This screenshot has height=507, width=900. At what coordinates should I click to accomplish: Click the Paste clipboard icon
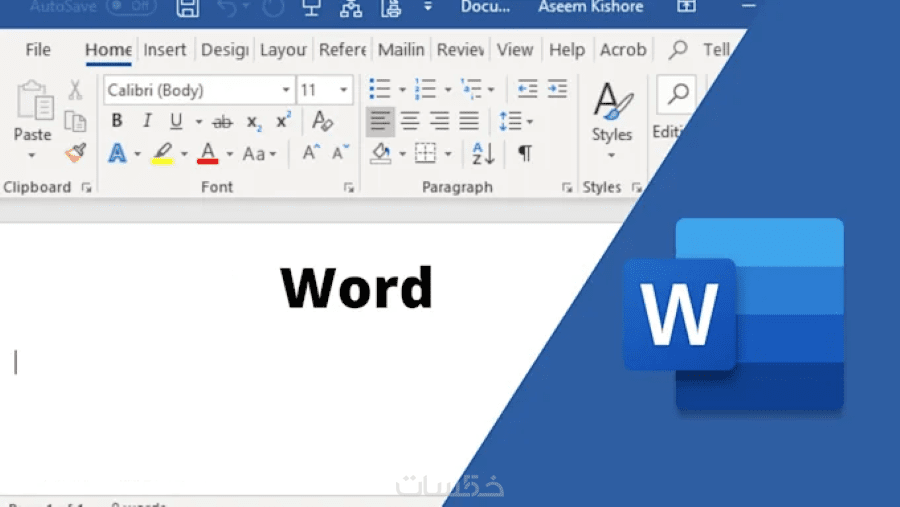point(34,101)
